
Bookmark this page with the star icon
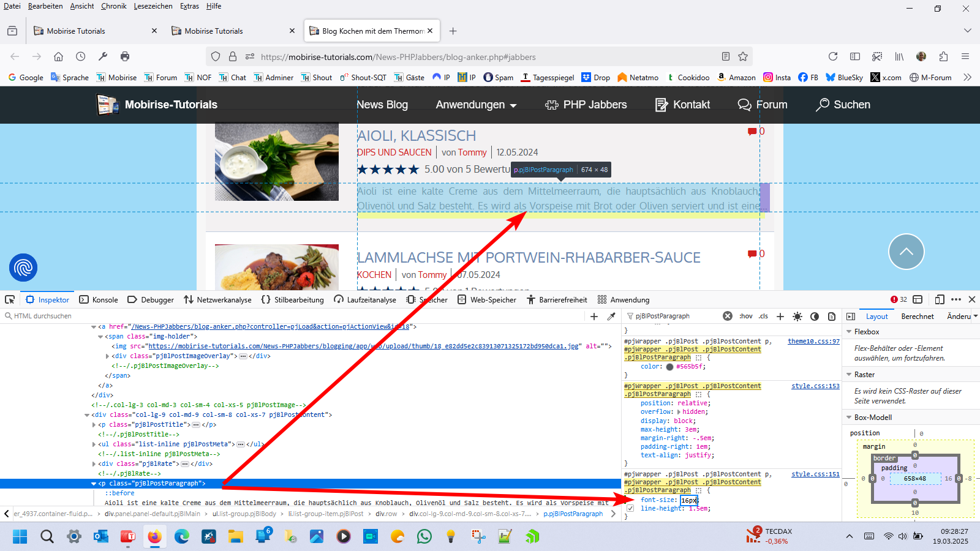pos(743,56)
